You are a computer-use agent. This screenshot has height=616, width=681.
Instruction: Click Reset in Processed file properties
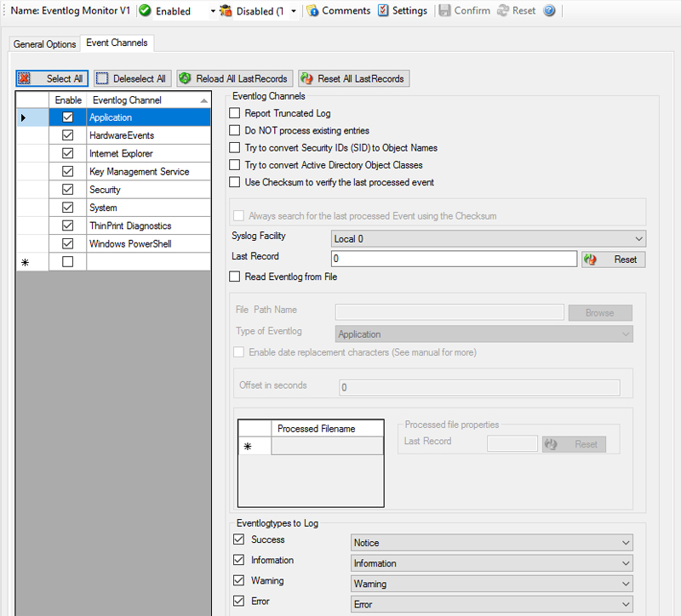574,444
